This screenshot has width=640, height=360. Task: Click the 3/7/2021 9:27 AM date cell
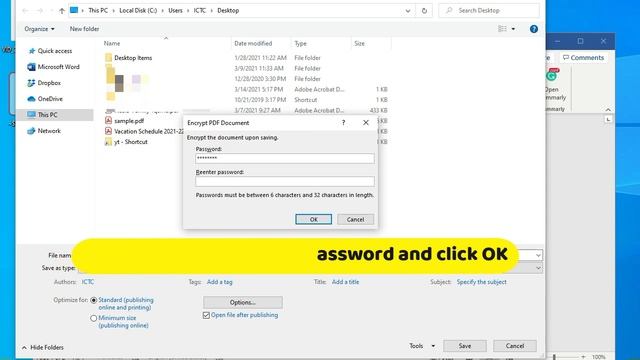pyautogui.click(x=257, y=111)
